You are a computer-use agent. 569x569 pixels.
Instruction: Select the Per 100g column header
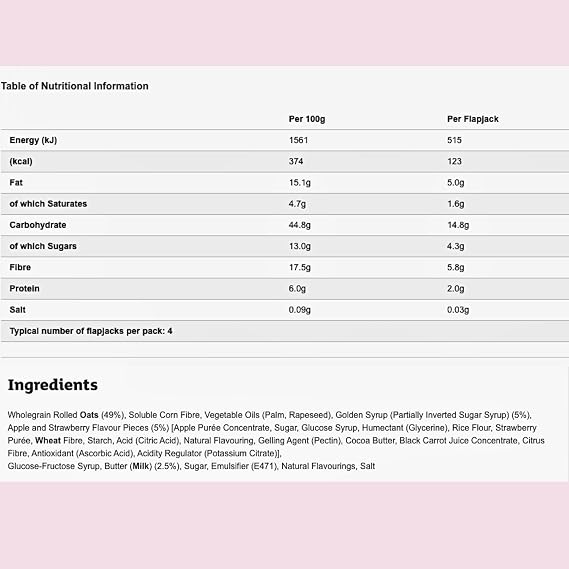click(x=307, y=119)
